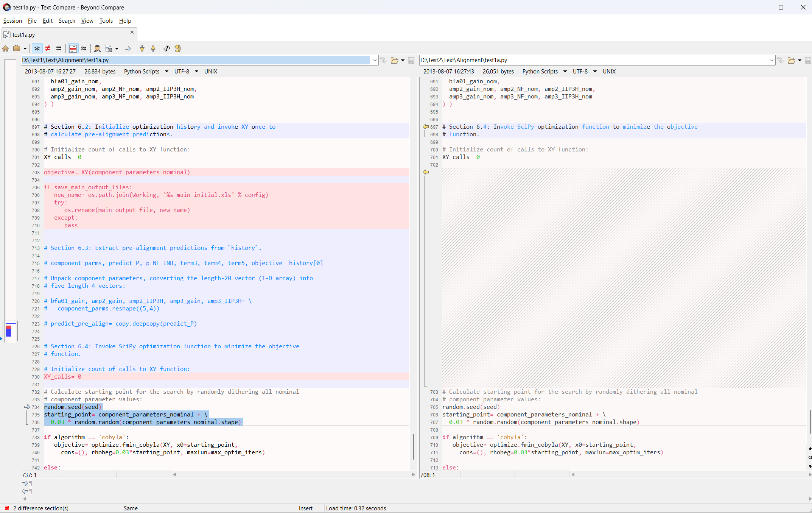Open the View menu
Viewport: 812px width, 513px height.
[x=87, y=21]
